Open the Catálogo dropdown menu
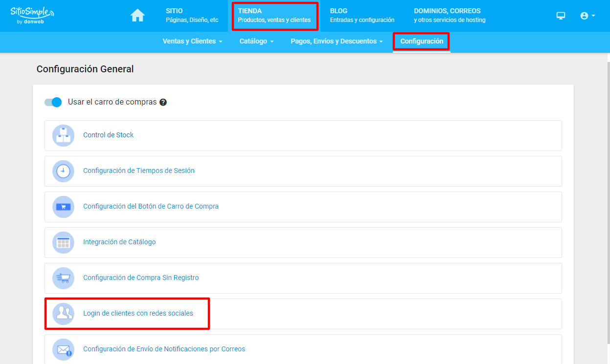 [x=256, y=42]
